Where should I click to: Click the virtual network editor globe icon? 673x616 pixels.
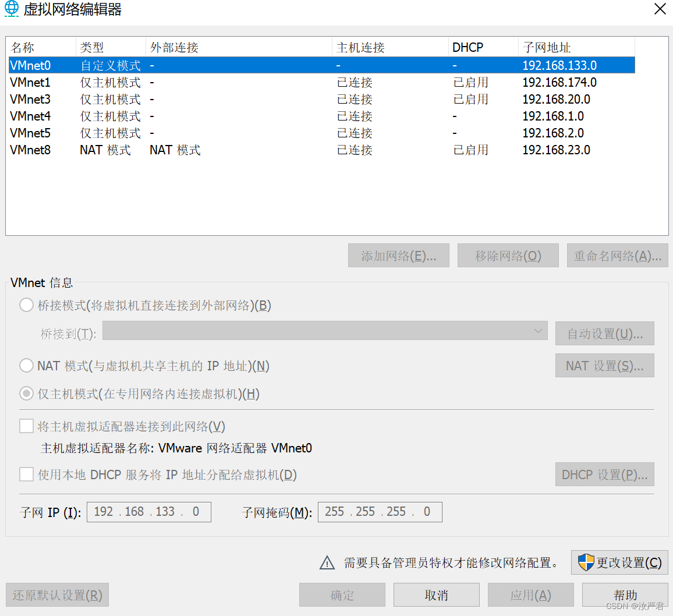[12, 9]
